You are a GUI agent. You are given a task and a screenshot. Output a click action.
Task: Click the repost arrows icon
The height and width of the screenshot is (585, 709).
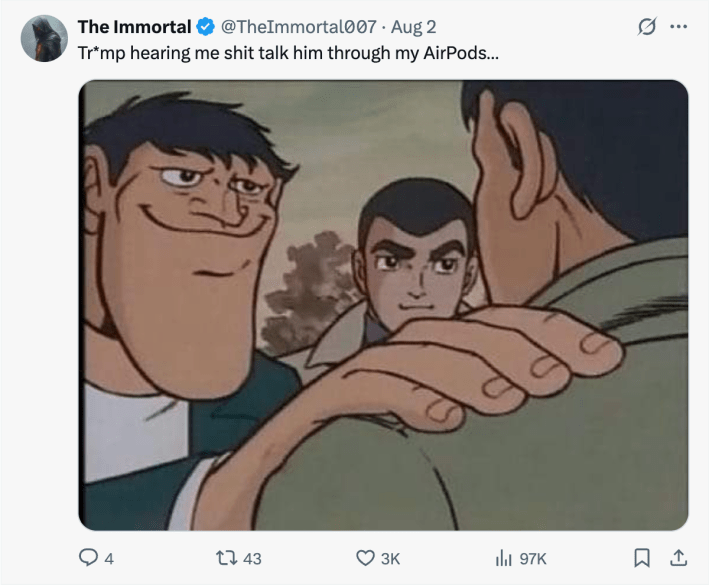tap(227, 558)
